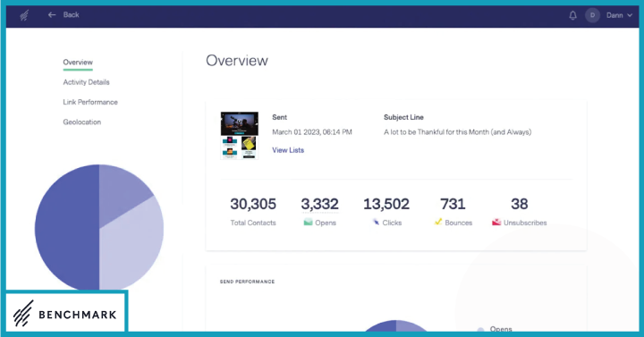Viewport: 644px width, 337px height.
Task: Expand the Dann account dropdown chevron
Action: click(x=630, y=15)
